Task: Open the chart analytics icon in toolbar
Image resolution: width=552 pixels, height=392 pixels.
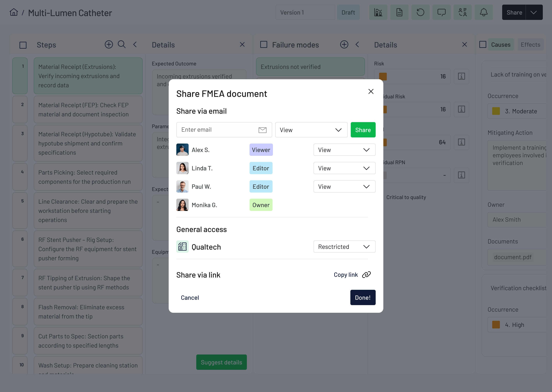Action: point(378,12)
